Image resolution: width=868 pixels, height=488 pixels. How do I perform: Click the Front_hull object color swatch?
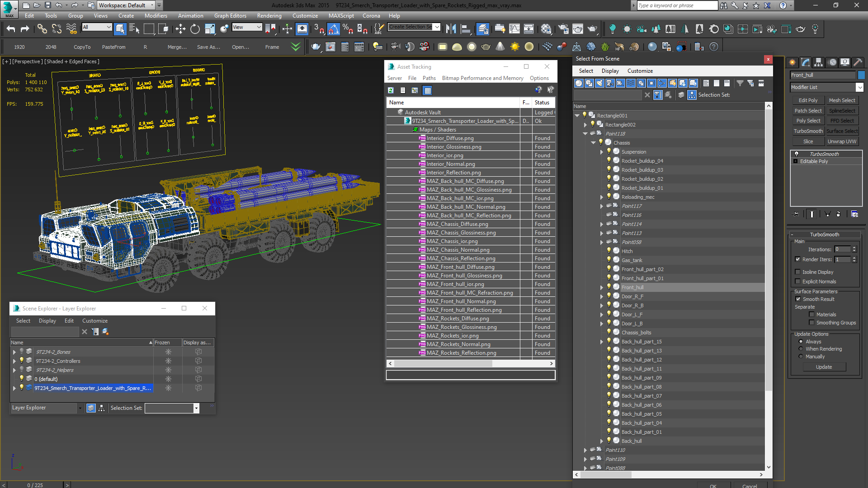pos(861,75)
